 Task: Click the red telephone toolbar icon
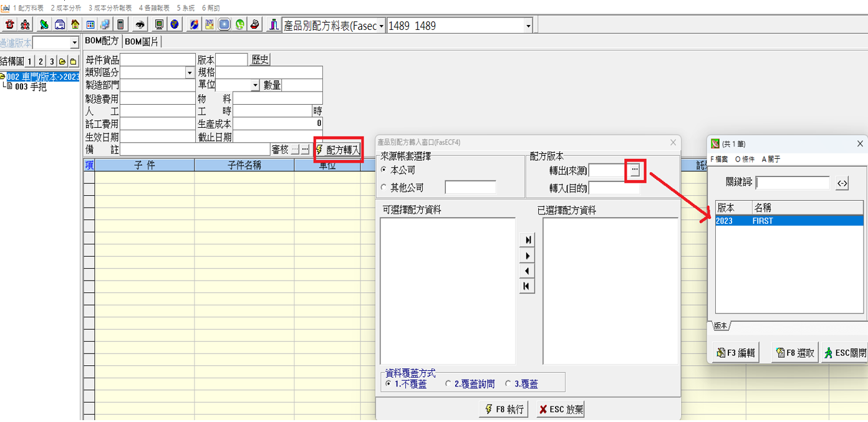click(x=10, y=25)
